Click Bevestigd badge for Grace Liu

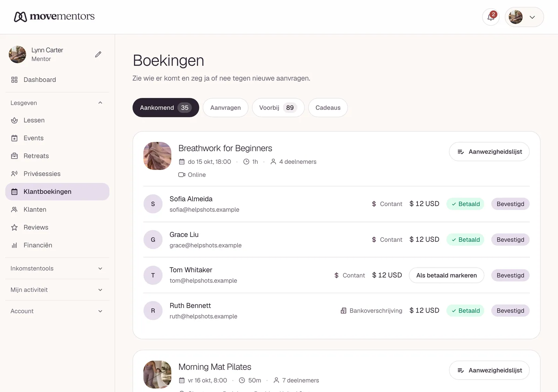(x=510, y=240)
